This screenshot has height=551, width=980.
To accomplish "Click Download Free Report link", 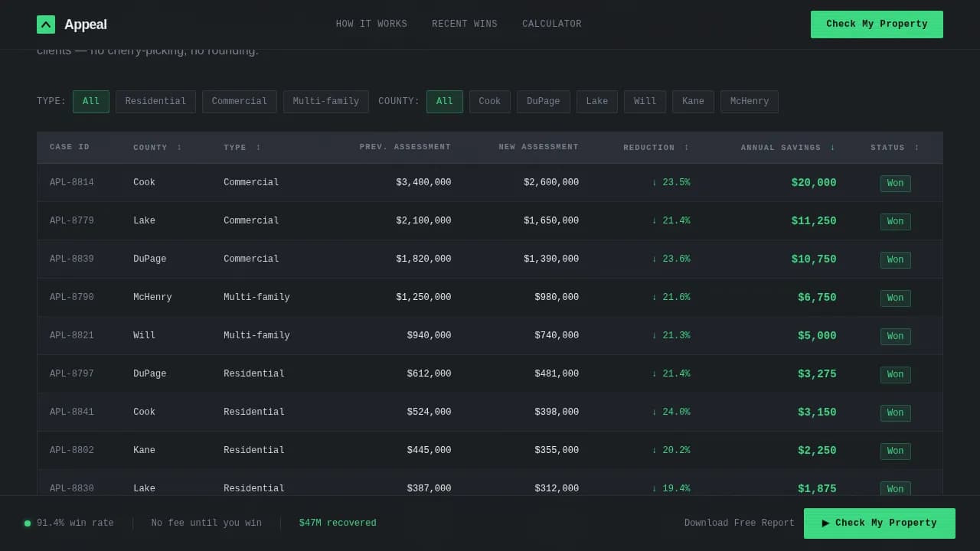I will (739, 523).
